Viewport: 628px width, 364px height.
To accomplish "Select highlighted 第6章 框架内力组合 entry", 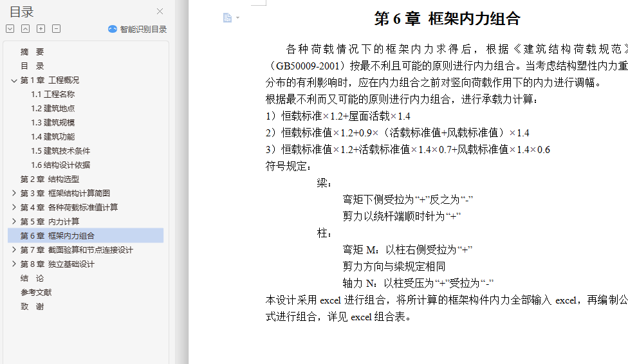I will [86, 235].
